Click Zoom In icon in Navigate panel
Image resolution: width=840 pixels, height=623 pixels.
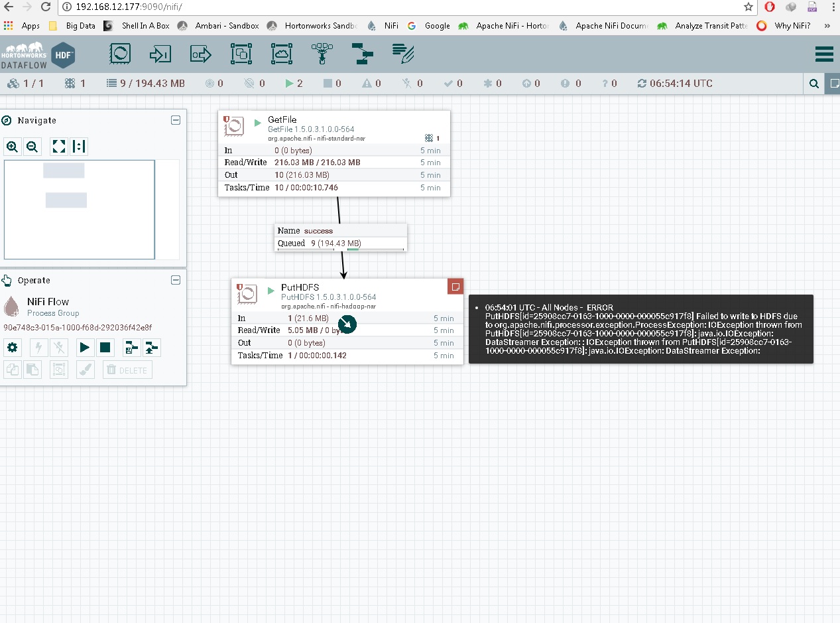click(x=12, y=146)
